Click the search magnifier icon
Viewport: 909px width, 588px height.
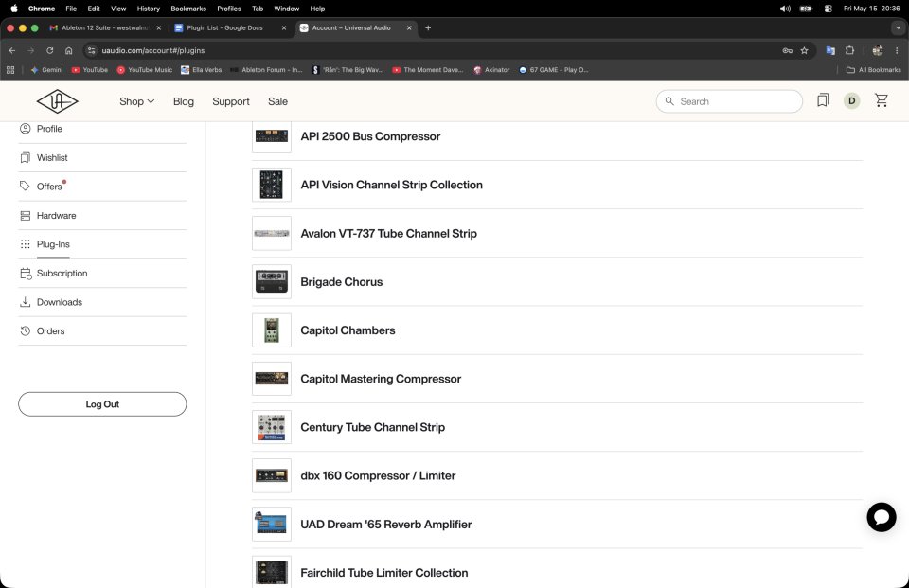(x=669, y=101)
